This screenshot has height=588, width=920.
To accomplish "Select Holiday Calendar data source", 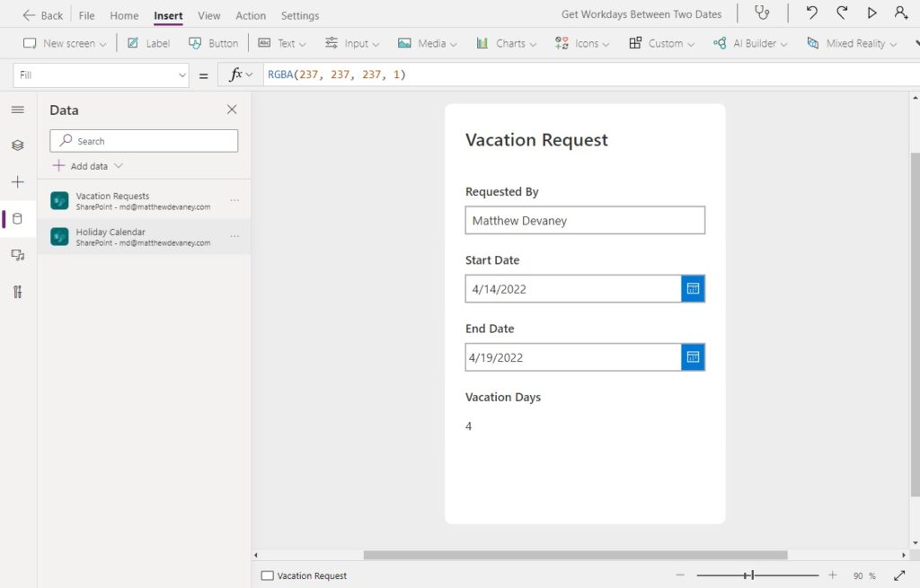I will click(143, 237).
